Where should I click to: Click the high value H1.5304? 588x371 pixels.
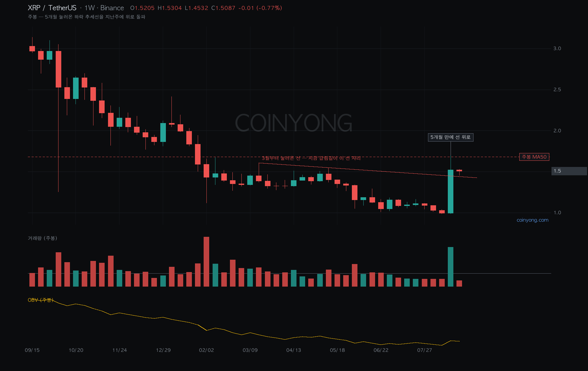point(170,8)
